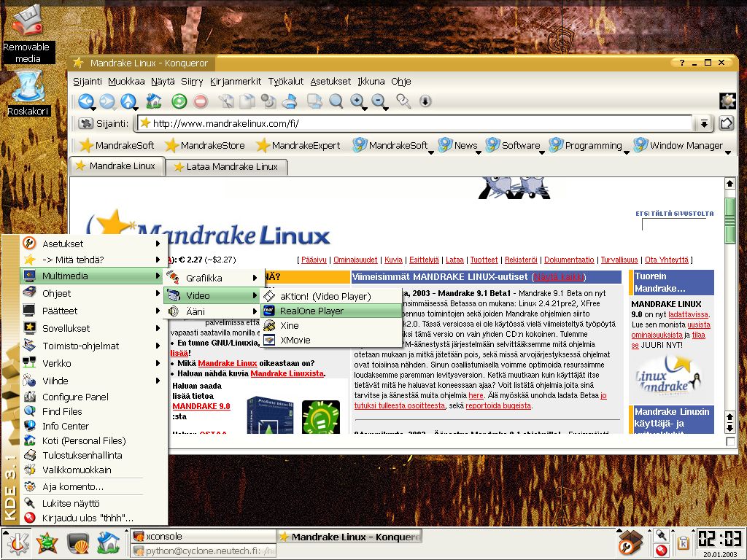The height and width of the screenshot is (560, 747).
Task: Select XMovie in the Video submenu
Action: pos(332,341)
